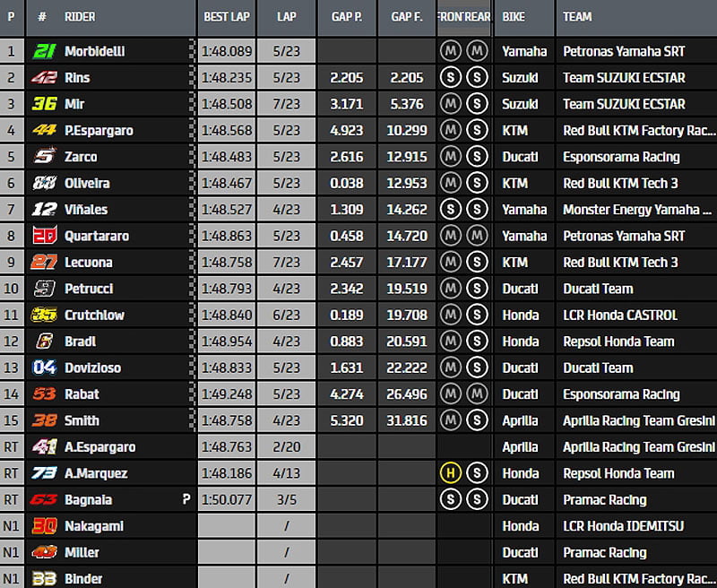Click Rins' number 42 badge
Image resolution: width=717 pixels, height=588 pixels.
point(44,78)
